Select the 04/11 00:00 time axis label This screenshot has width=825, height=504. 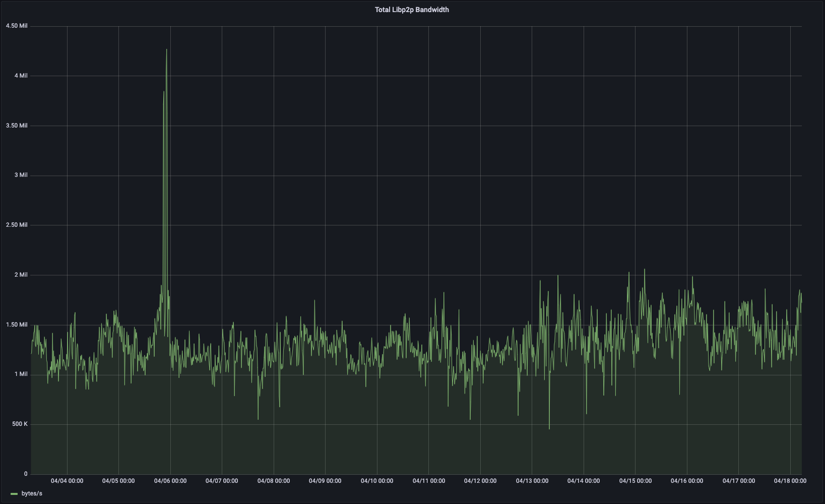point(429,481)
